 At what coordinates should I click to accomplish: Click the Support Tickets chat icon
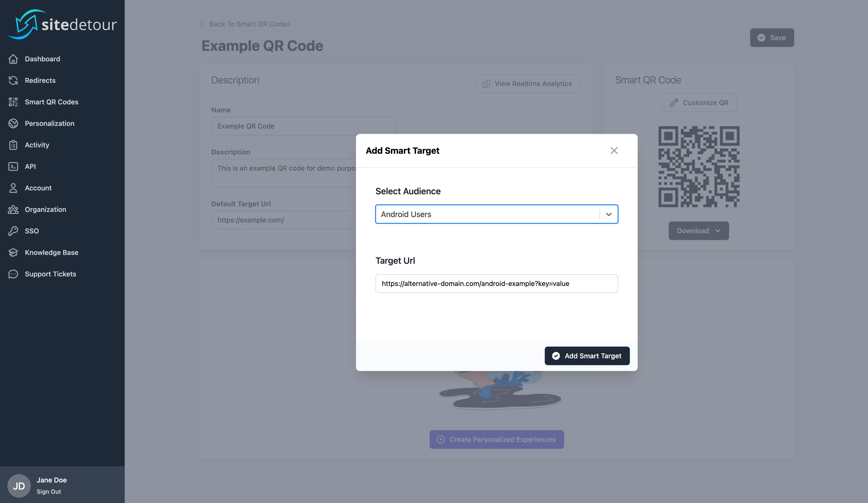coord(13,274)
